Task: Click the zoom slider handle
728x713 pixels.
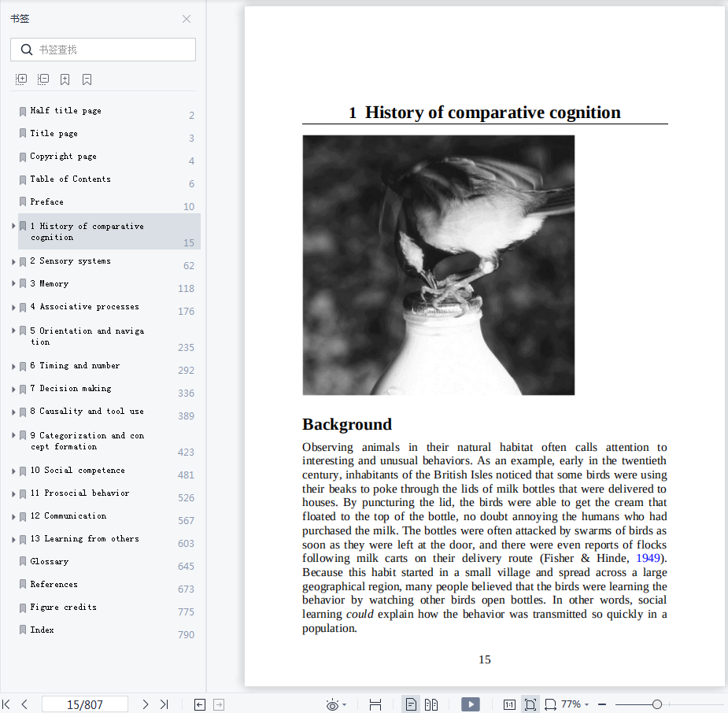Action: (x=657, y=704)
